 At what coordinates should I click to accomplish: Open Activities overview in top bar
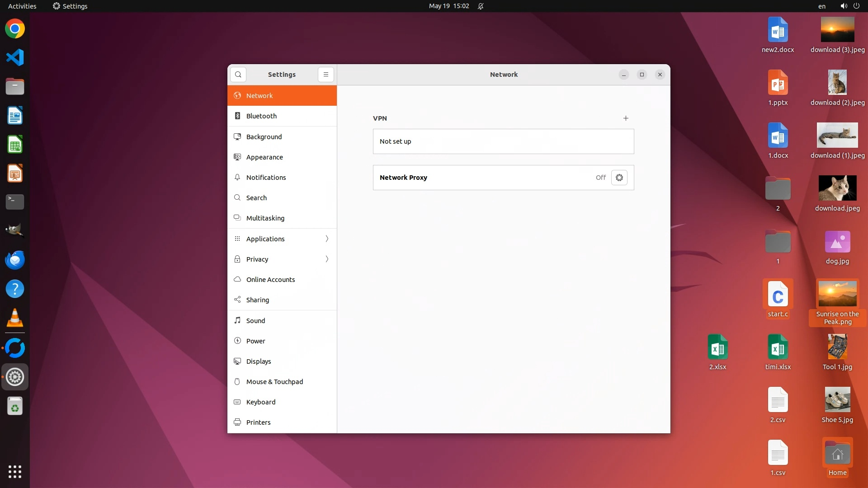pos(22,6)
